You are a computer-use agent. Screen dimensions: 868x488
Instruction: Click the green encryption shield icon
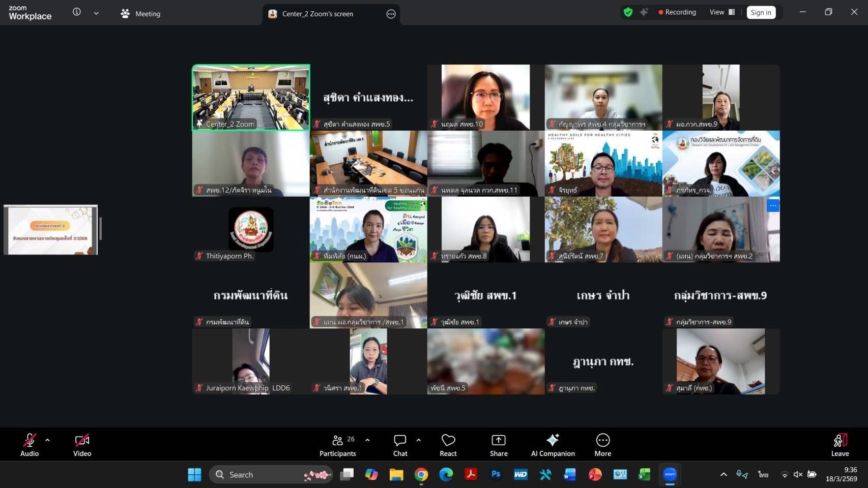click(x=628, y=12)
